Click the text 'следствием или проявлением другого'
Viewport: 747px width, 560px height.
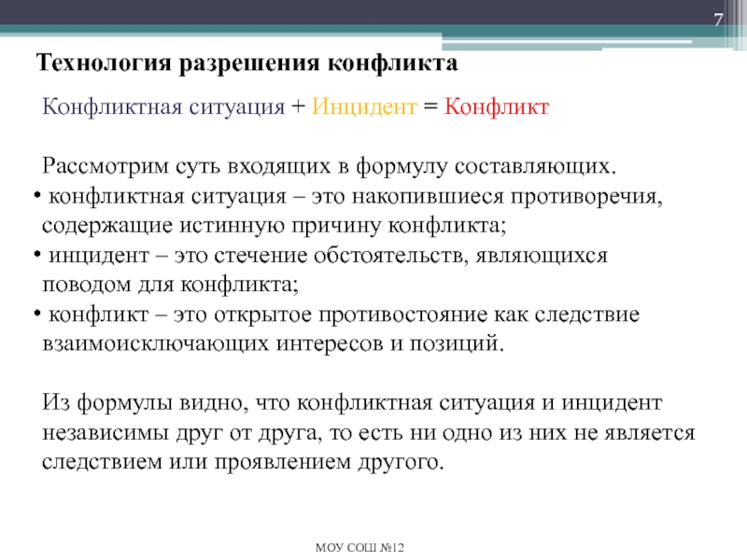click(x=242, y=461)
